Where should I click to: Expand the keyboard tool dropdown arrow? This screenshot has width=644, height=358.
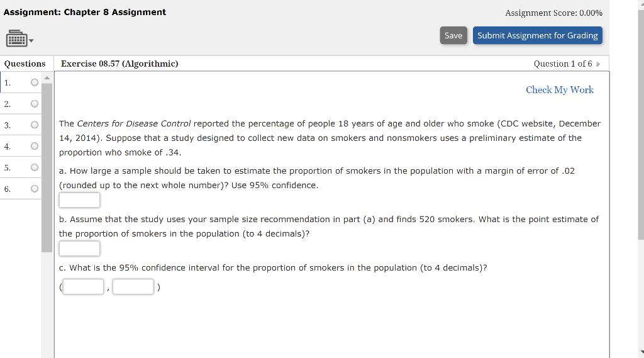pos(31,41)
